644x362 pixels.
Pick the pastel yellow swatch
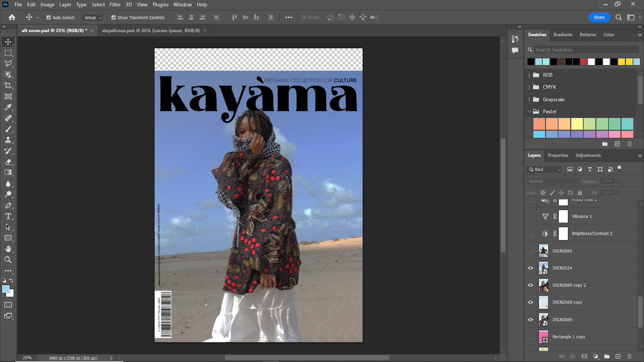coord(577,124)
